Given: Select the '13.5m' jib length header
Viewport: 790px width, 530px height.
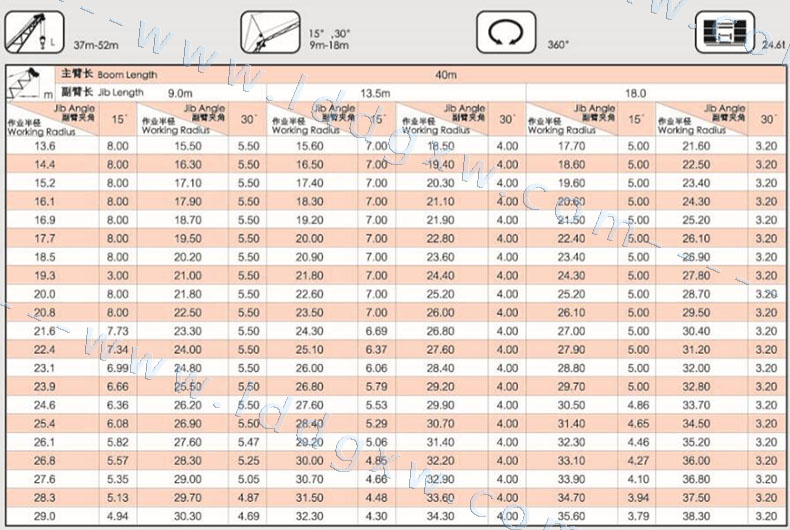Looking at the screenshot, I should [375, 93].
